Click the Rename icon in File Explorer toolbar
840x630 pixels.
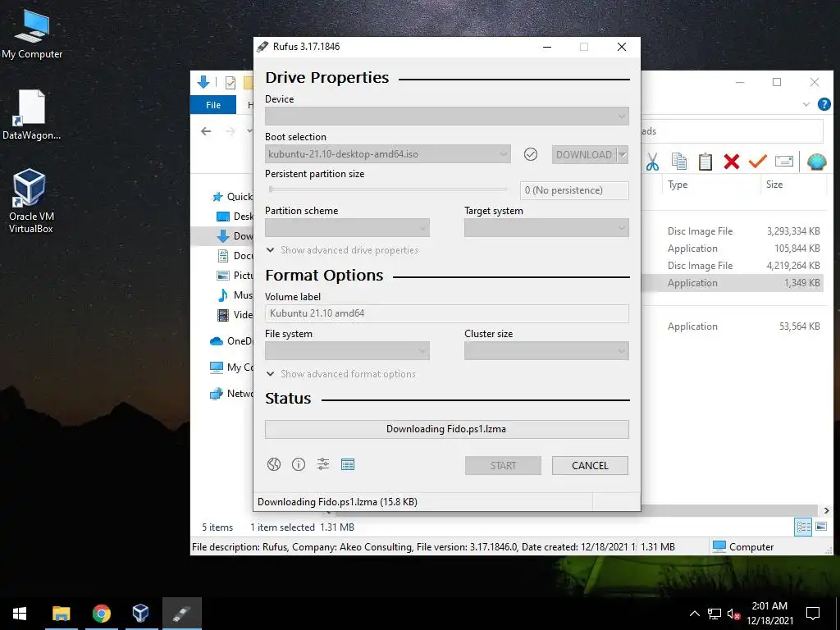pyautogui.click(x=783, y=162)
